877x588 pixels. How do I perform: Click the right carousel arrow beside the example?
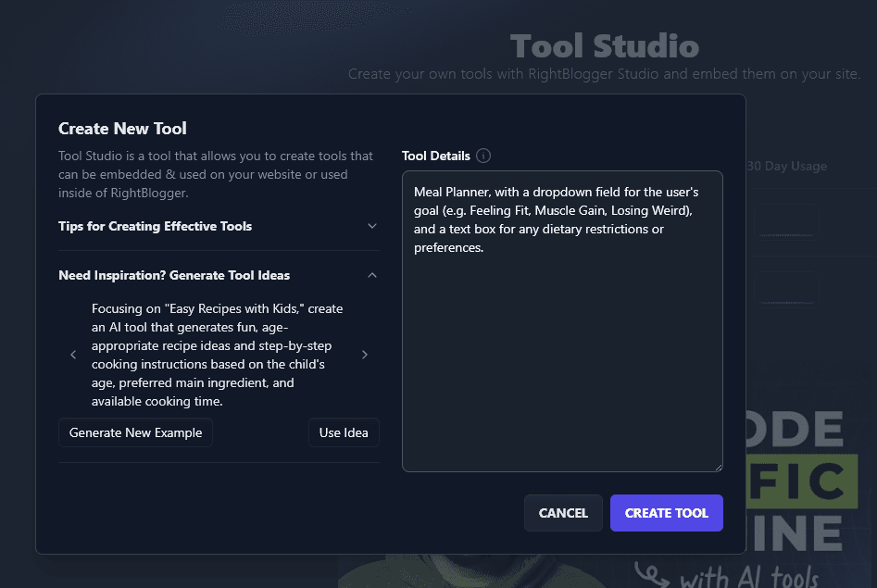(x=365, y=354)
